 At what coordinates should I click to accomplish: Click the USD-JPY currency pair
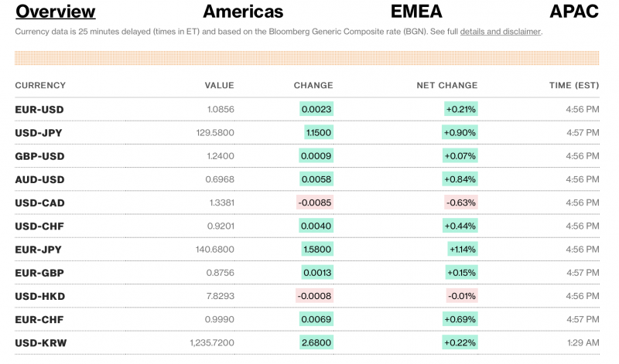(x=39, y=133)
